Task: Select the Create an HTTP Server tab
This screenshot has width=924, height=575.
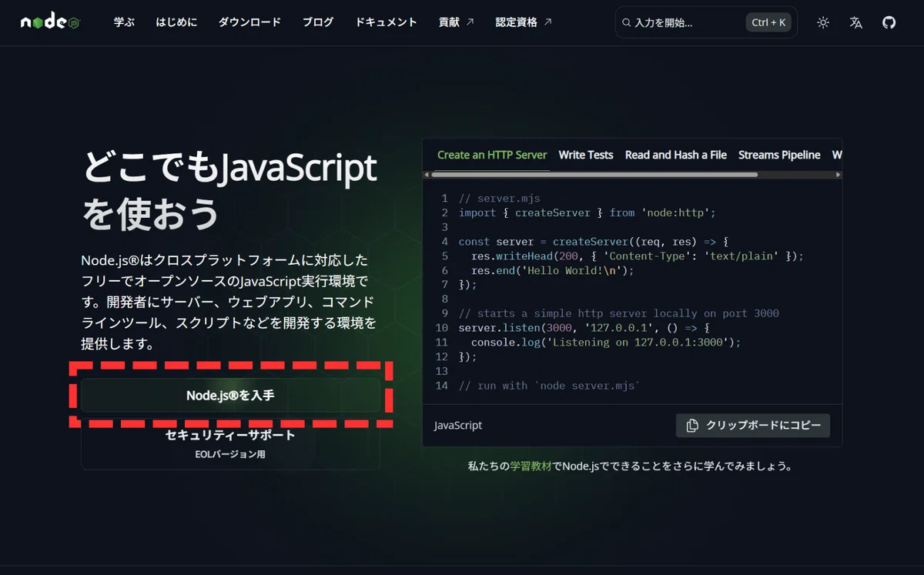Action: (492, 155)
